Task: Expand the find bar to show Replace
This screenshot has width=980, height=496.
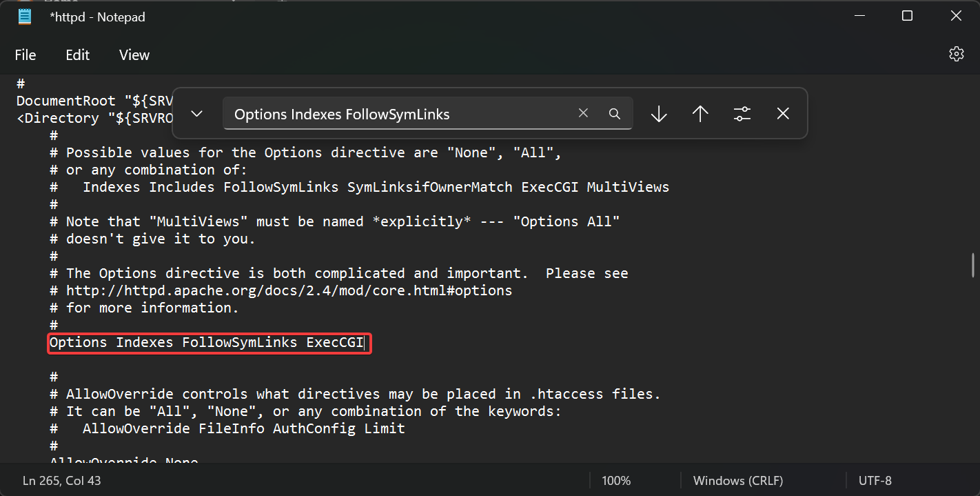Action: pyautogui.click(x=196, y=113)
